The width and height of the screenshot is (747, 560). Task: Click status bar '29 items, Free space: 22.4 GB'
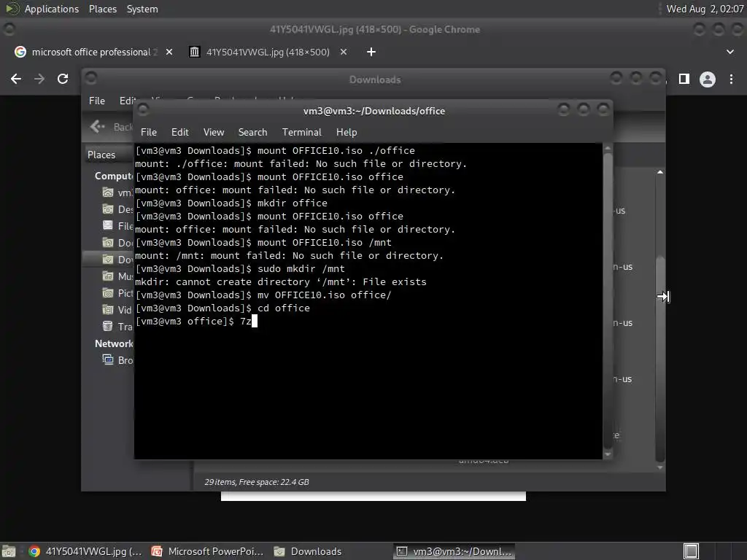[257, 482]
